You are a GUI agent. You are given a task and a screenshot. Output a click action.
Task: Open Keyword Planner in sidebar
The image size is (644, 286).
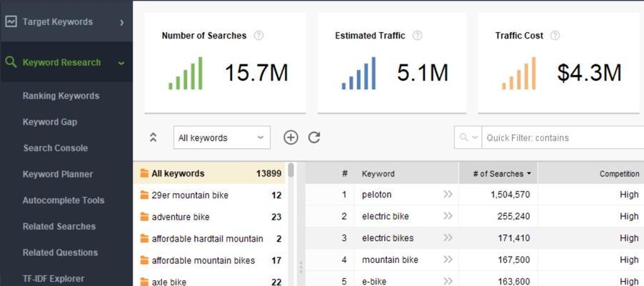coord(58,174)
